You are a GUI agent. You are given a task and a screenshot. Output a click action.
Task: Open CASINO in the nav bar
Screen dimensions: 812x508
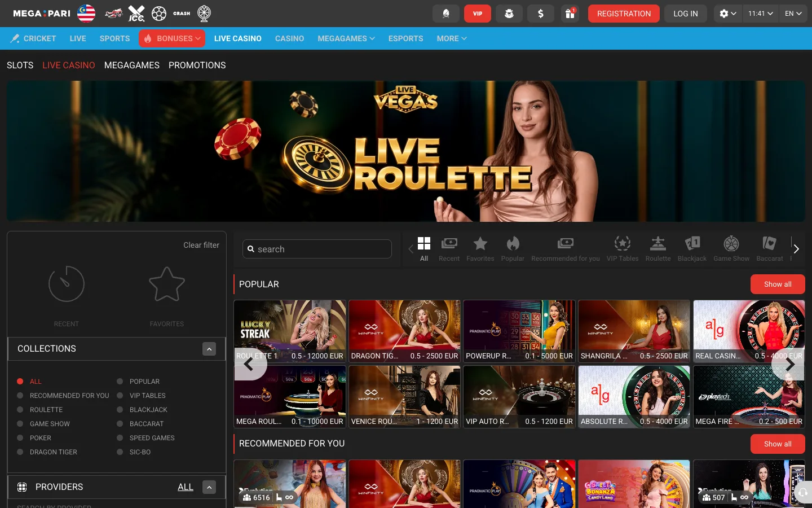(289, 38)
